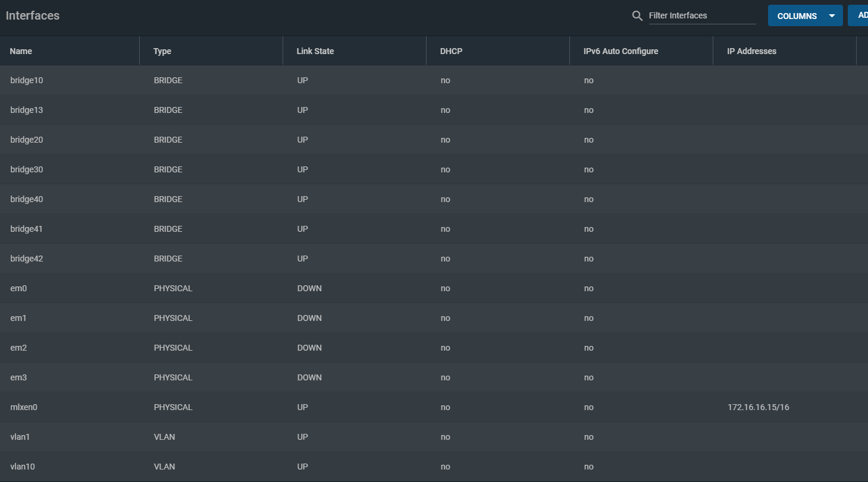Viewport: 868px width, 482px height.
Task: Click IPv6 Auto Configure value for vlan10
Action: pos(589,467)
